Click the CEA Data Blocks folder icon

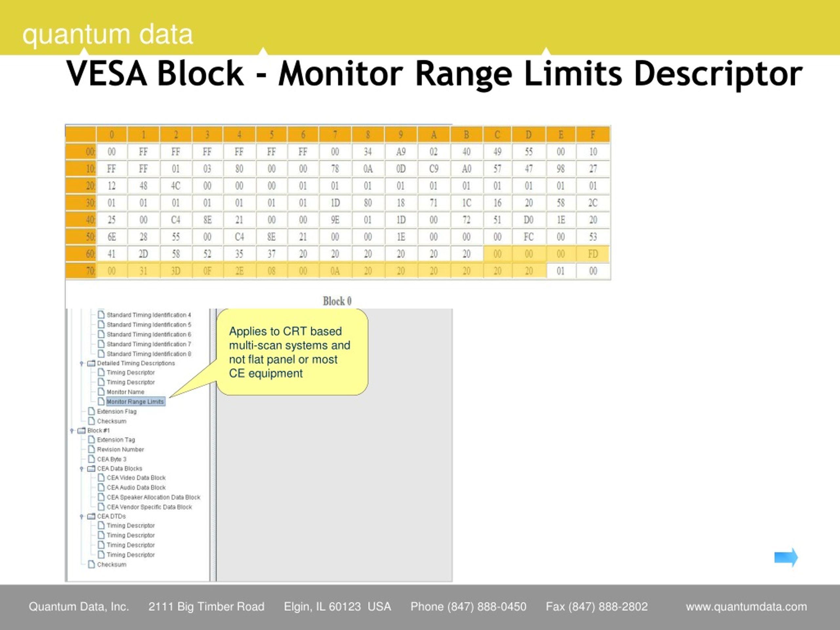[x=91, y=468]
